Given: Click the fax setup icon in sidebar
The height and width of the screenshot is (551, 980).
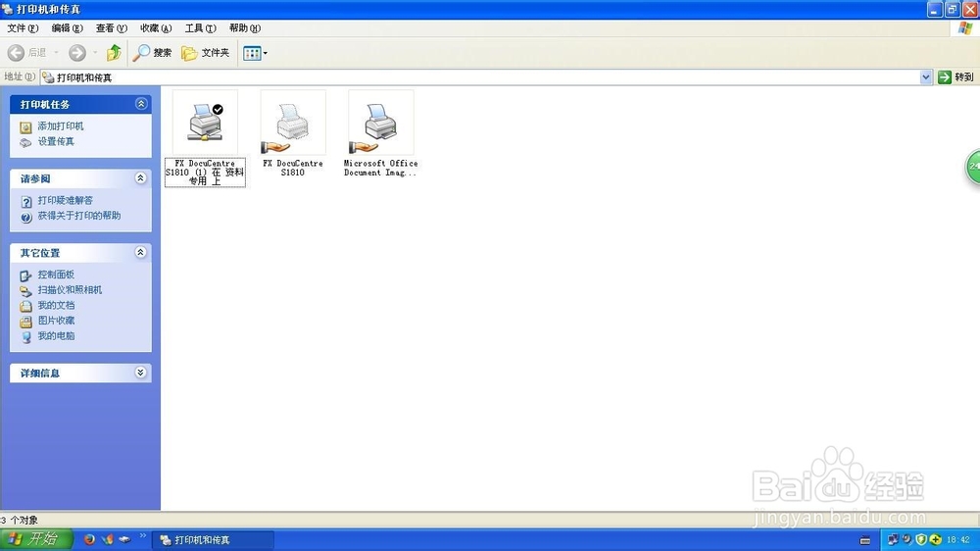Looking at the screenshot, I should 25,142.
